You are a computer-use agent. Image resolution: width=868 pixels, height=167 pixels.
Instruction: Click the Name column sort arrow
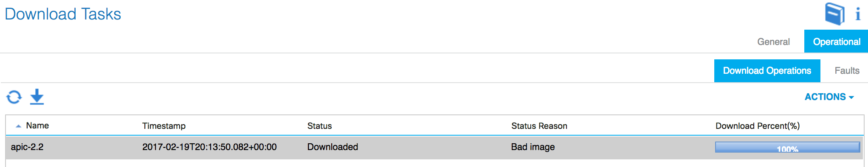18,126
